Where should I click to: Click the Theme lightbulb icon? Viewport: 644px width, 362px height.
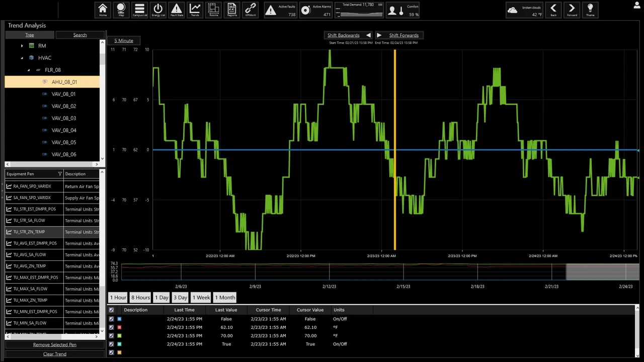(x=590, y=10)
